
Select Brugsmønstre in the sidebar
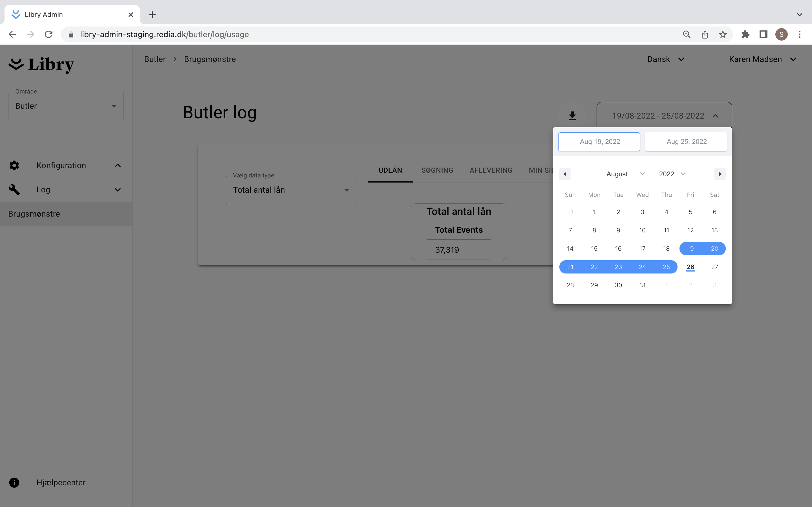(34, 214)
